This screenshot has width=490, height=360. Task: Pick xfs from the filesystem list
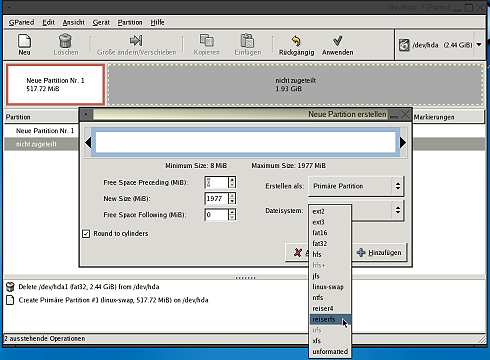click(330, 341)
